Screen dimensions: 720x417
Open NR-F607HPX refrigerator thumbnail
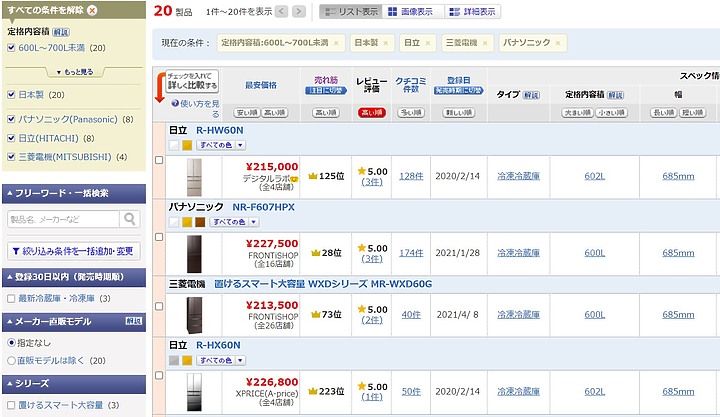(x=194, y=254)
